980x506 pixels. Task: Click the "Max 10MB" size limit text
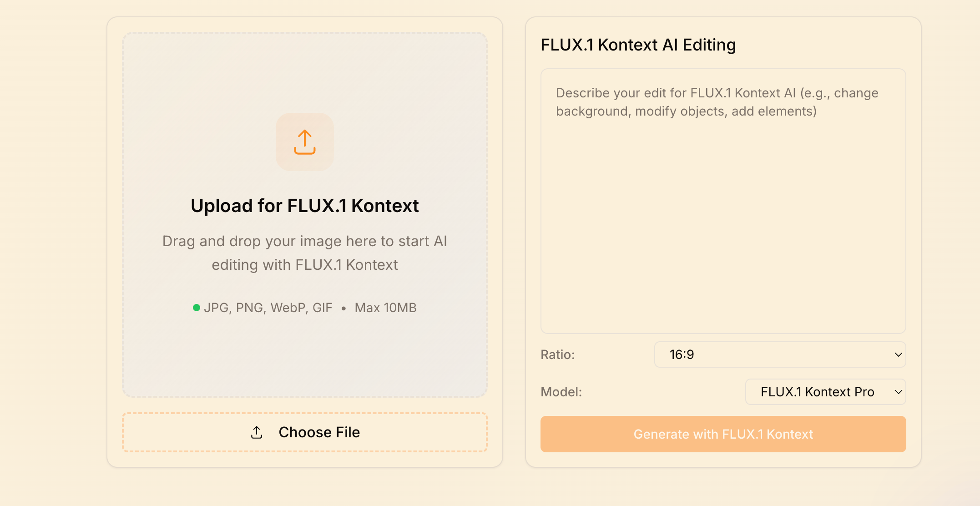(385, 308)
